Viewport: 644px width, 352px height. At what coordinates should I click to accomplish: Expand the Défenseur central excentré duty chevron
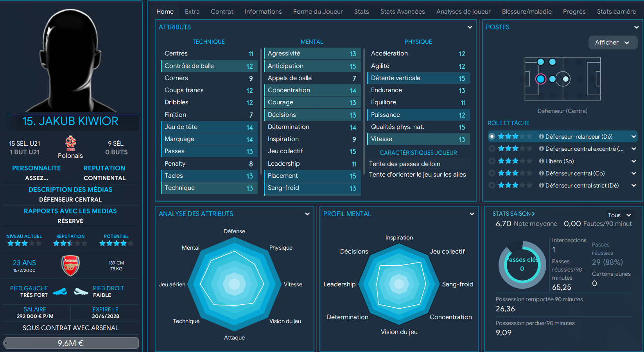(x=634, y=149)
